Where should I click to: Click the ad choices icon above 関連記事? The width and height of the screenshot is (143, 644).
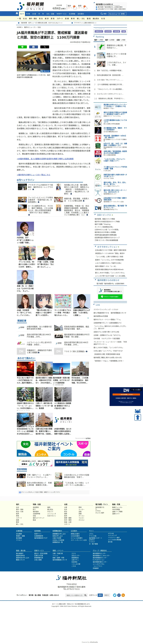88,318
